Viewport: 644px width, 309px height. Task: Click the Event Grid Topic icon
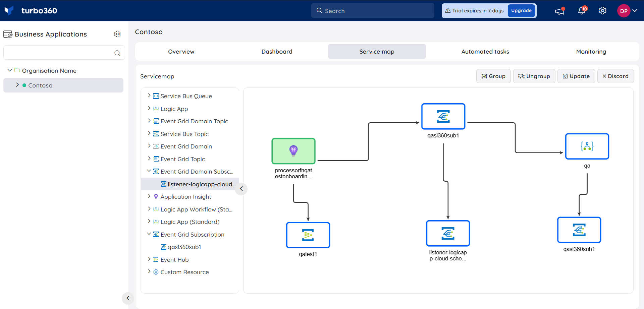(x=156, y=159)
